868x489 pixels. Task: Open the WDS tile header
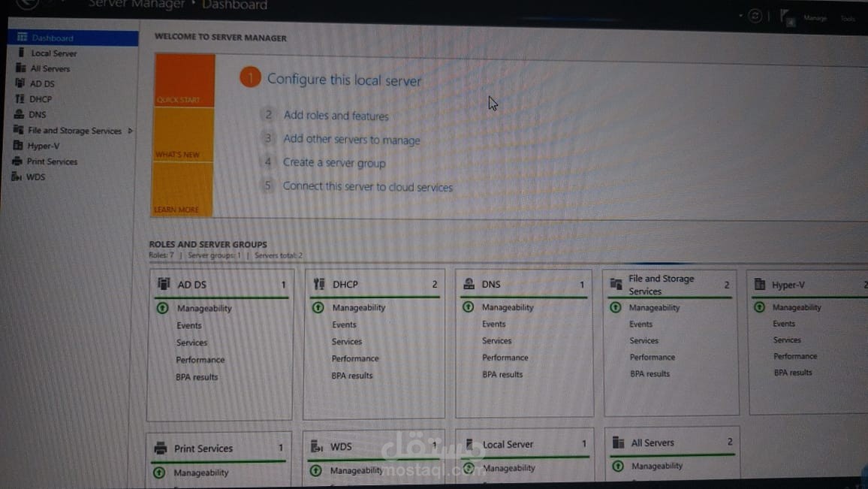374,446
